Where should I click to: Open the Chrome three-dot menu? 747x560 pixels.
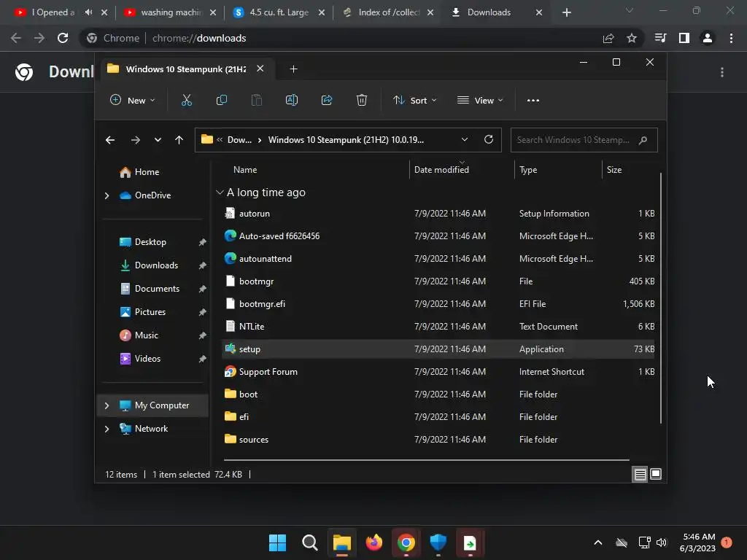tap(731, 38)
